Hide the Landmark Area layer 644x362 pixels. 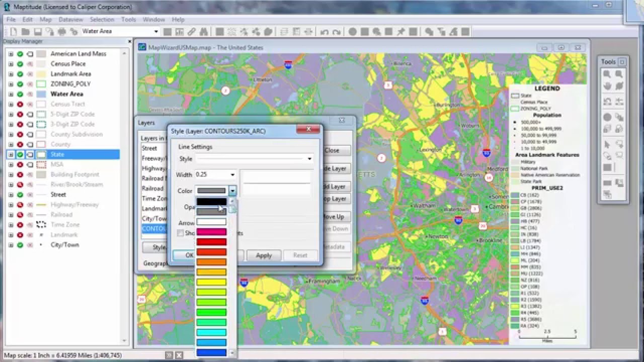(x=20, y=74)
